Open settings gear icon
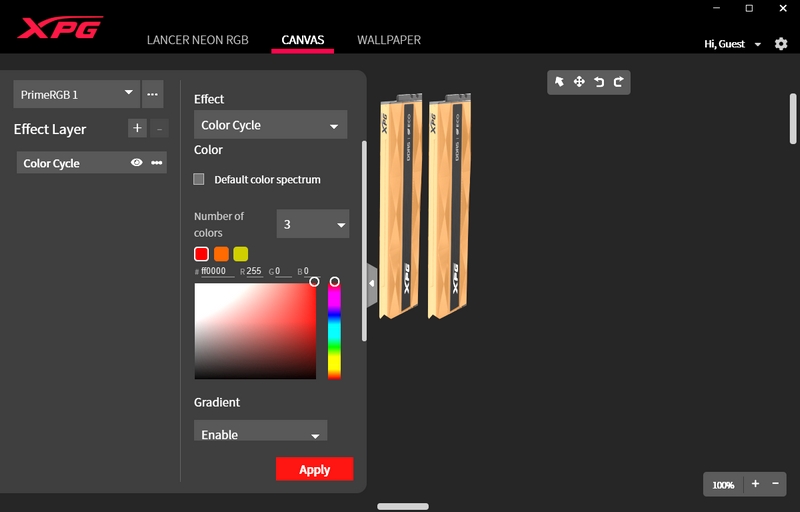The width and height of the screenshot is (800, 512). point(781,44)
